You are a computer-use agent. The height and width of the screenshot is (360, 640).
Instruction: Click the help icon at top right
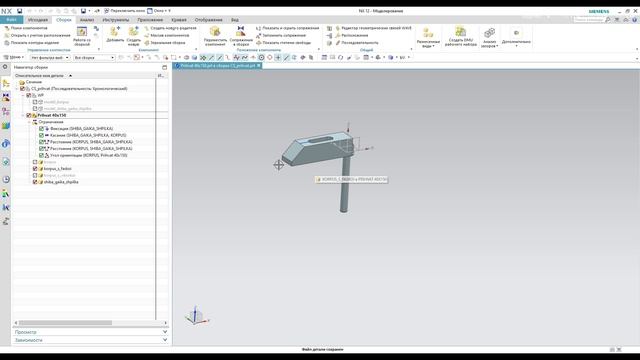[x=635, y=20]
